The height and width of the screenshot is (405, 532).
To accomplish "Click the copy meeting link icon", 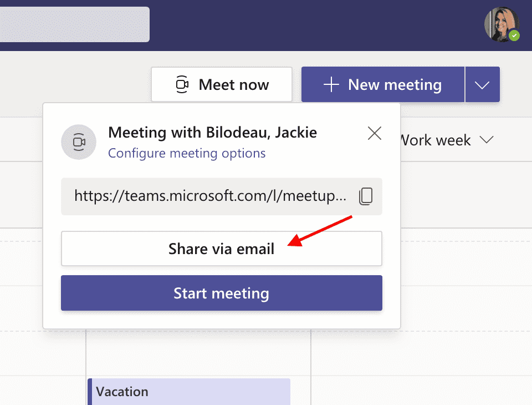I will [366, 196].
